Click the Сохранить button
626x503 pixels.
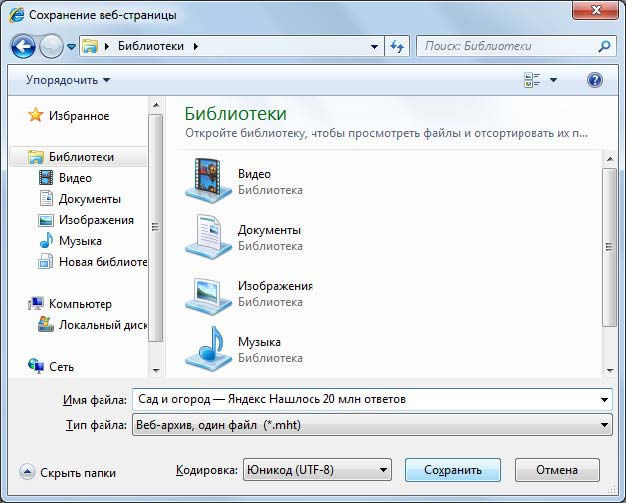453,470
